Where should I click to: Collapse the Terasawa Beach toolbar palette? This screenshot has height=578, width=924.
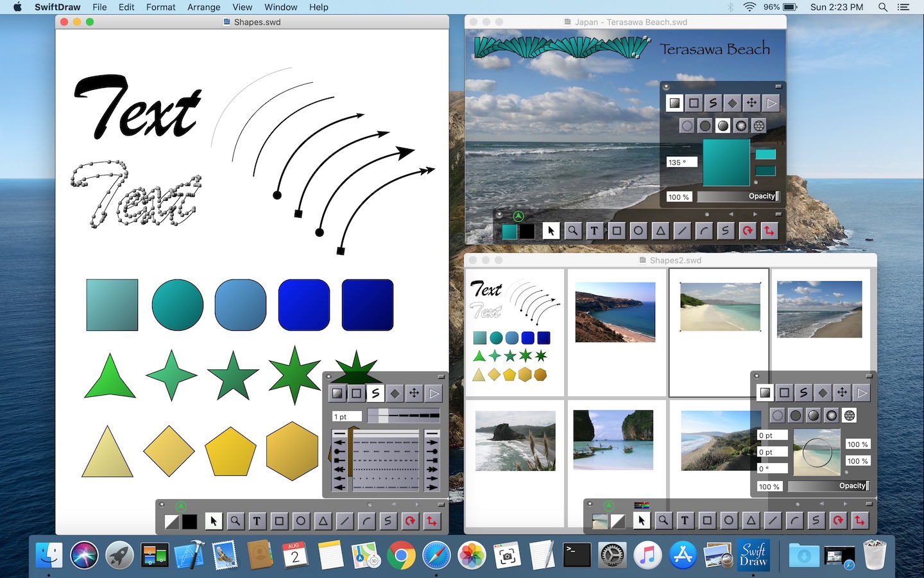coord(778,214)
